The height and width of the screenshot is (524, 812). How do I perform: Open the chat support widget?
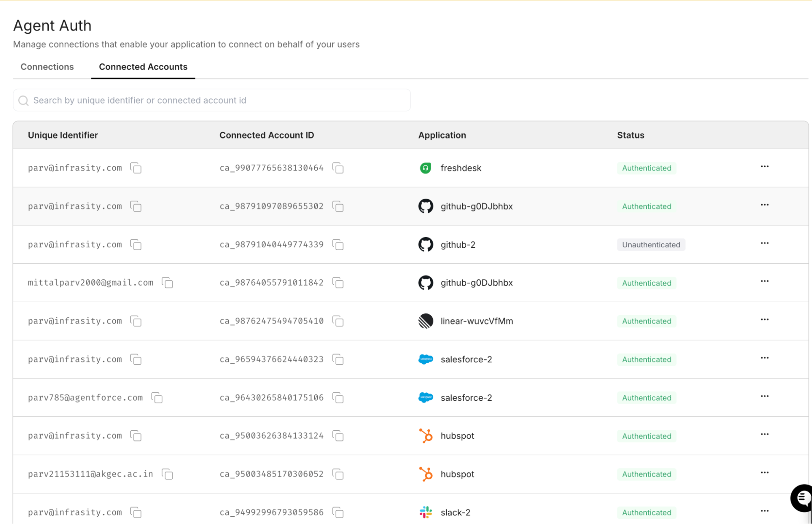click(802, 498)
